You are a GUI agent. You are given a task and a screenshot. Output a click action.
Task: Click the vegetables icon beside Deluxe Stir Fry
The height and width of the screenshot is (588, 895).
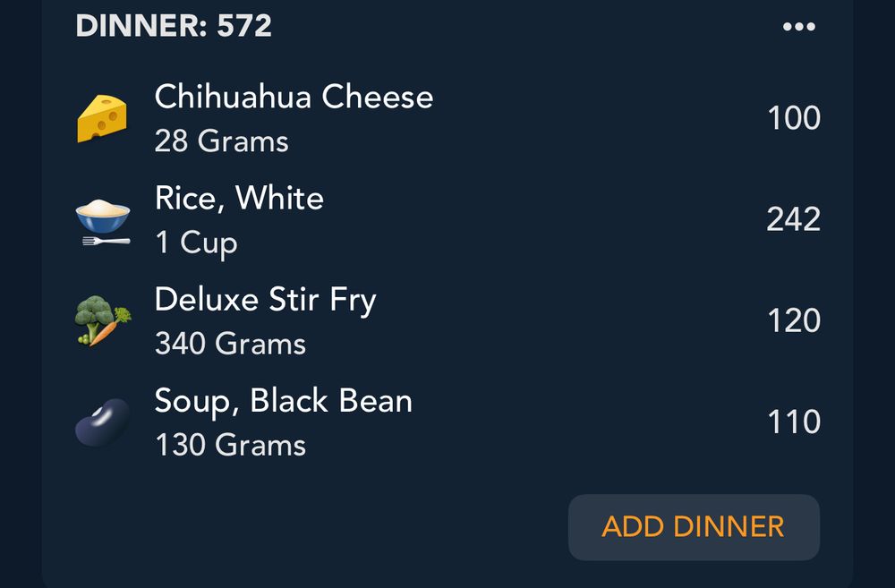[x=101, y=320]
